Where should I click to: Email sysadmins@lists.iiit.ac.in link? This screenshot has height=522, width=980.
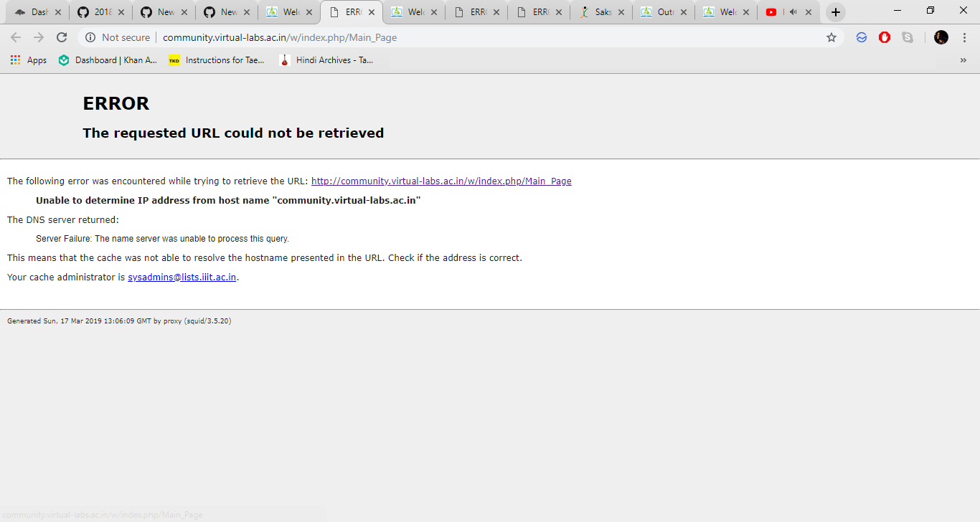pos(182,277)
